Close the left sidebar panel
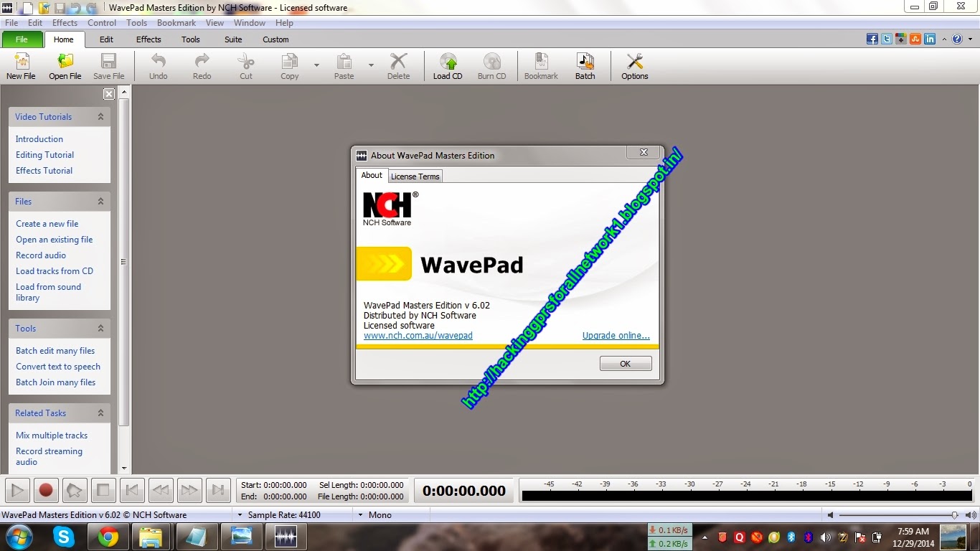980x551 pixels. 109,94
